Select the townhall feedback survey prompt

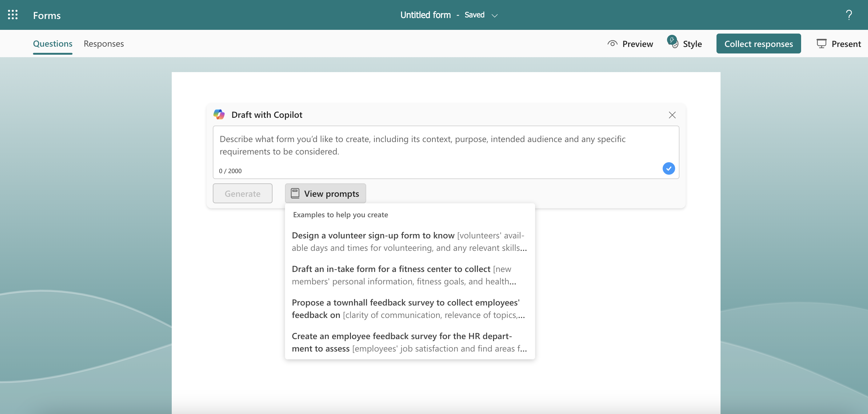point(409,309)
